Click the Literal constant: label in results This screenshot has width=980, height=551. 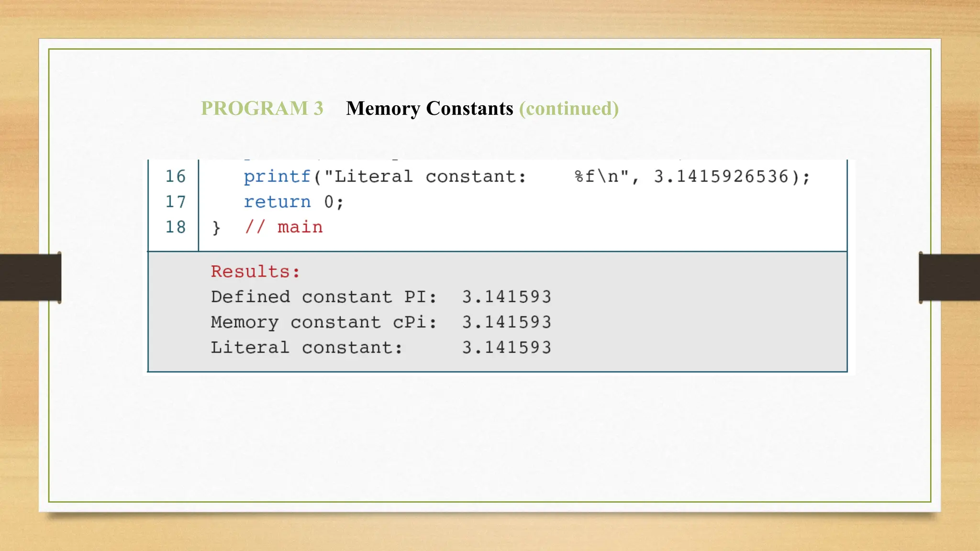click(x=306, y=348)
